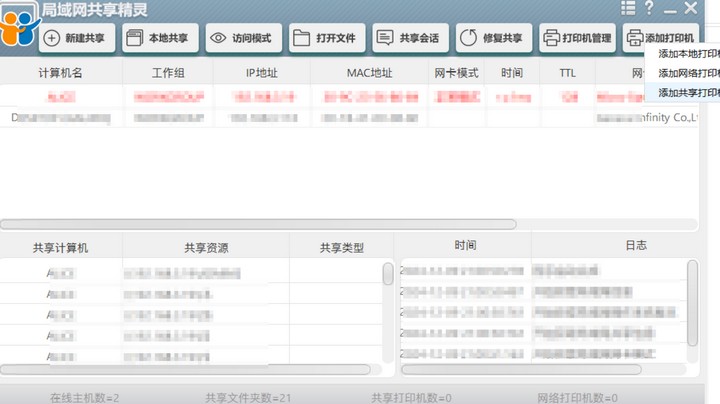Click the MAC地址 column header
This screenshot has width=720, height=404.
369,73
